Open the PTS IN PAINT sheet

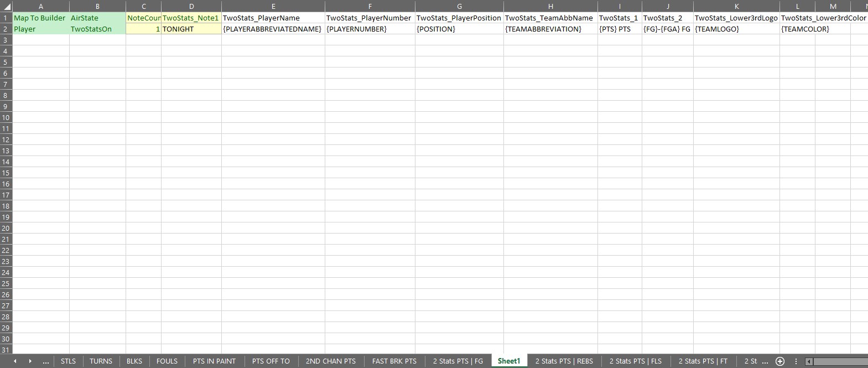click(214, 361)
